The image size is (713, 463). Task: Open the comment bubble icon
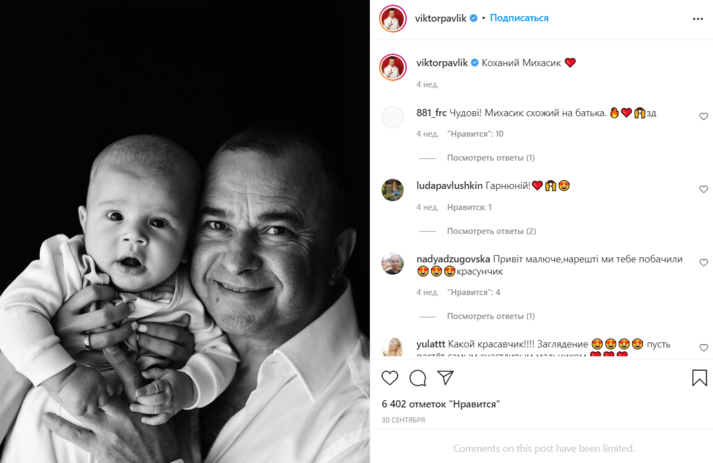coord(417,377)
